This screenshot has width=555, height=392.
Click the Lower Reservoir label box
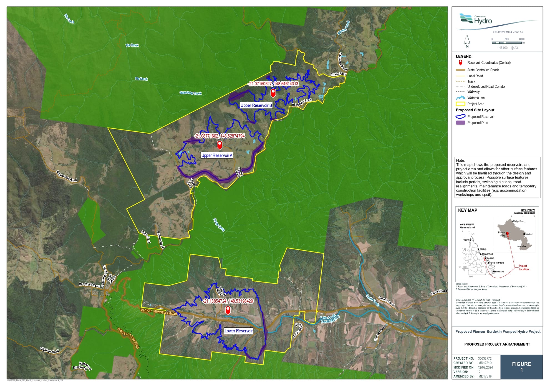point(238,331)
